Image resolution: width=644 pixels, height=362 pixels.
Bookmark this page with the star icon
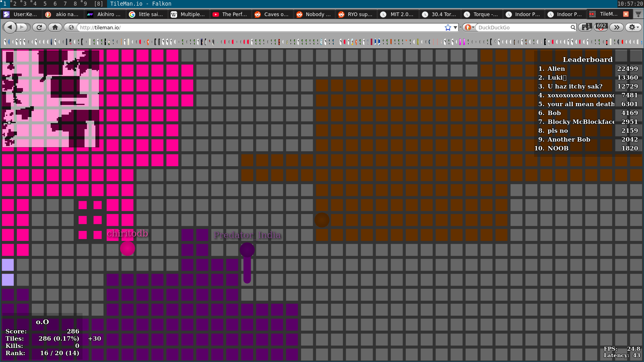click(x=448, y=27)
